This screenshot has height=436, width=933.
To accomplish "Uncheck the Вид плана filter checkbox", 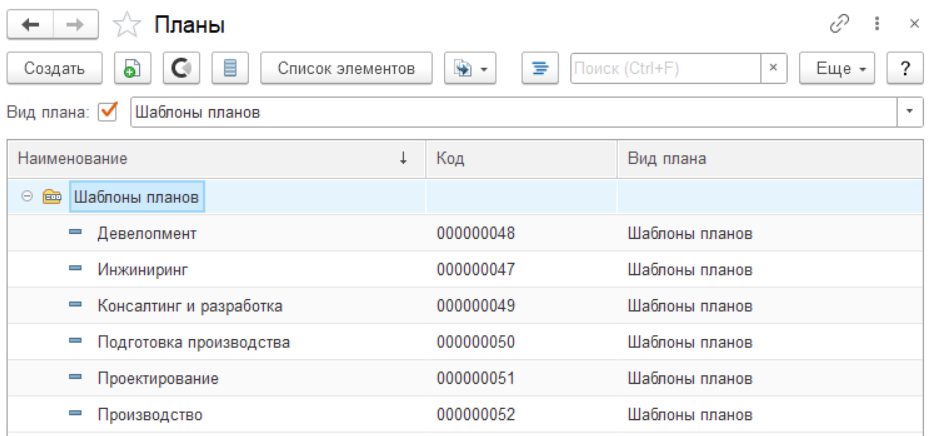I will click(110, 112).
